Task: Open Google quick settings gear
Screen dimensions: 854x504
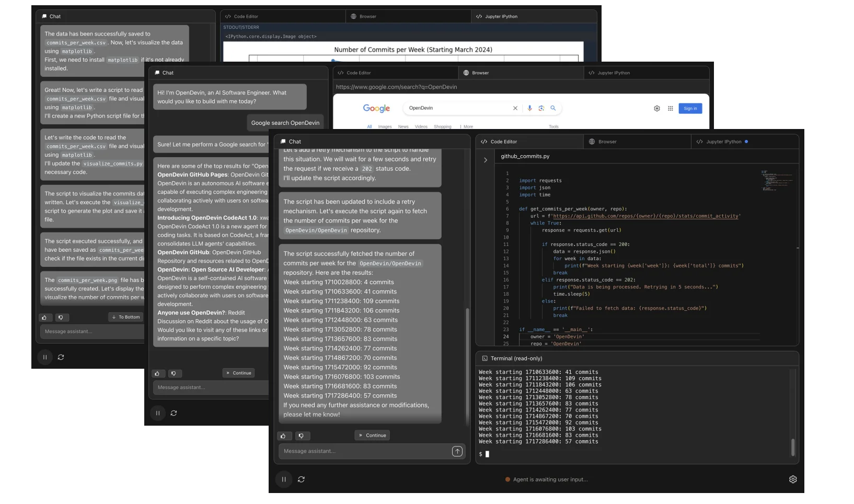Action: (657, 109)
